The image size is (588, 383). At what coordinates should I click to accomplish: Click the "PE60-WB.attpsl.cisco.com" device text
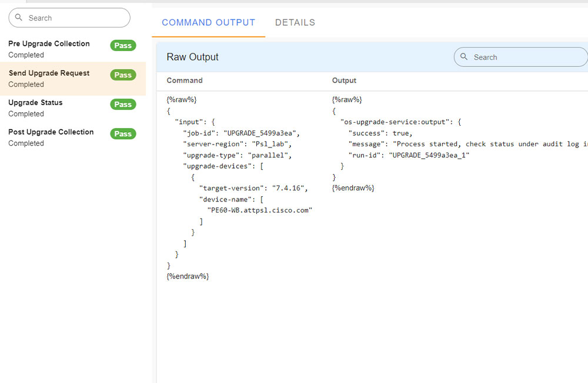click(260, 210)
